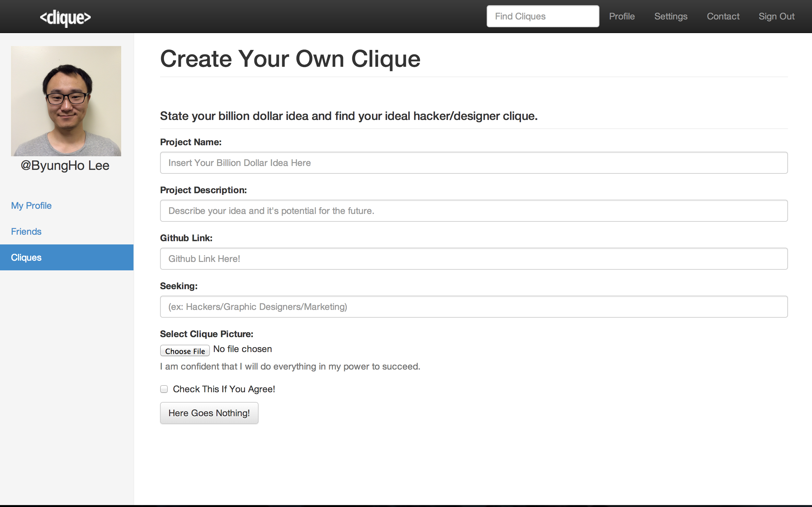
Task: Click the clique logo in navbar
Action: tap(65, 18)
